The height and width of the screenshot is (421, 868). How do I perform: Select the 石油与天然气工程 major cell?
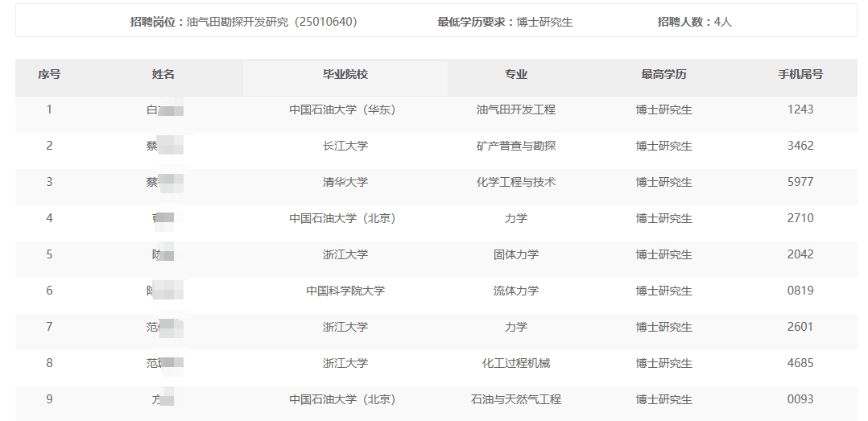pyautogui.click(x=516, y=399)
